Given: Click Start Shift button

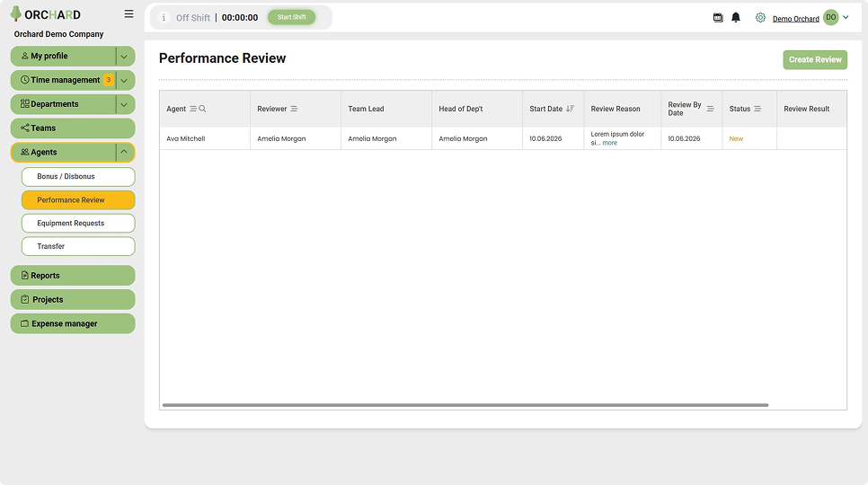Looking at the screenshot, I should tap(292, 17).
